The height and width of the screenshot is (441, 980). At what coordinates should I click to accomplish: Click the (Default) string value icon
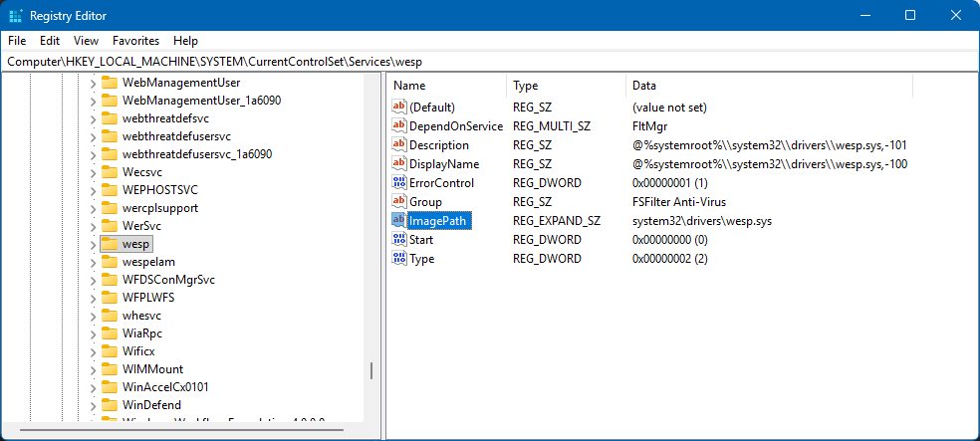click(398, 107)
